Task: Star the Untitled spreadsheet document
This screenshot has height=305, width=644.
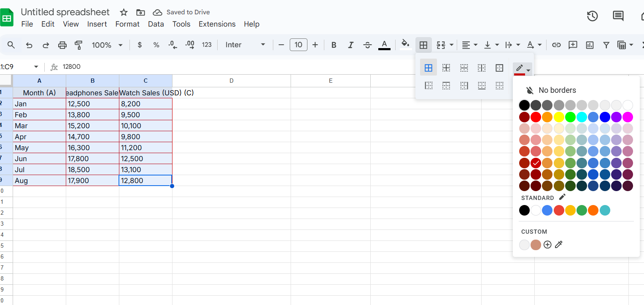Action: [124, 12]
